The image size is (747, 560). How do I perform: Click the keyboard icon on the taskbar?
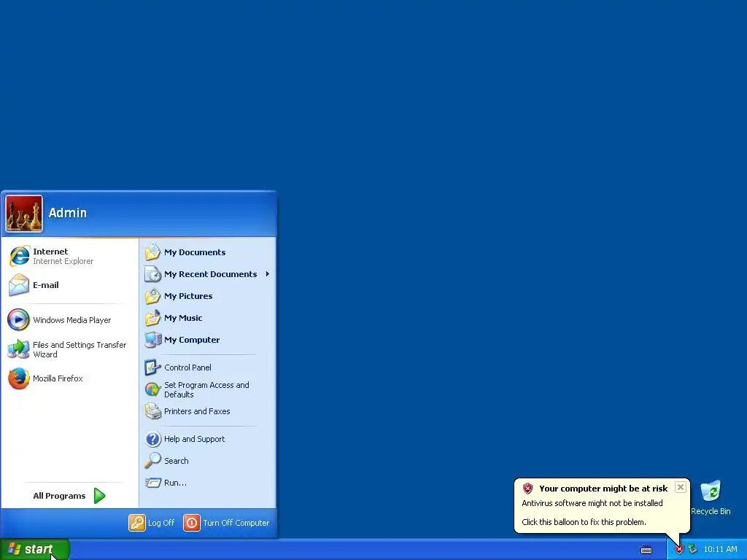click(646, 550)
